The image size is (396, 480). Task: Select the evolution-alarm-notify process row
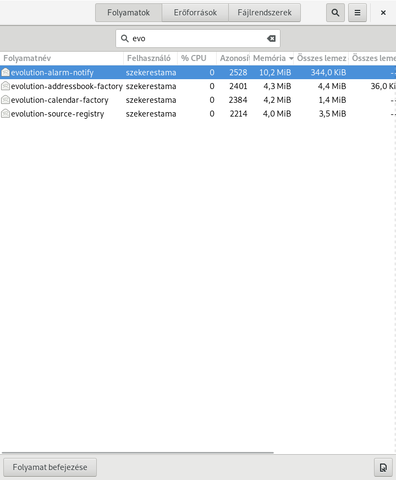[198, 72]
